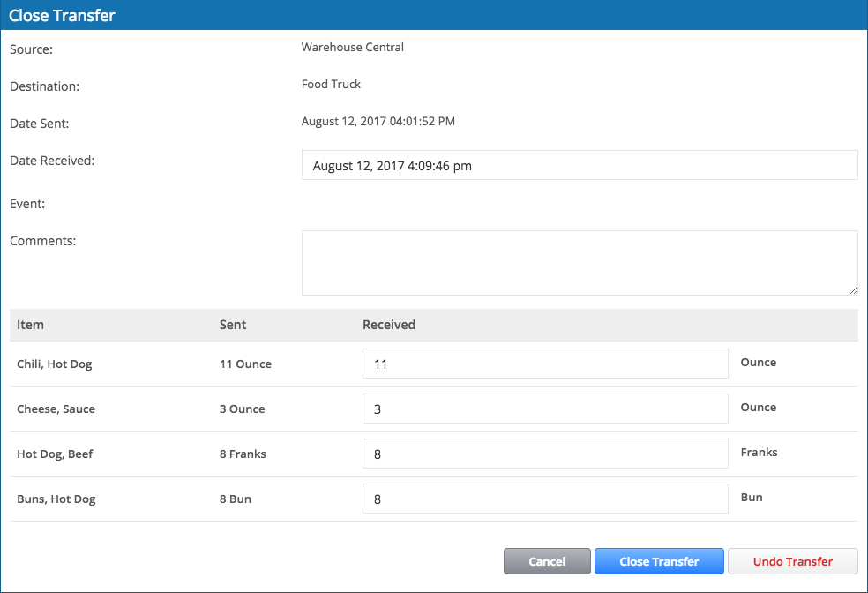Click the Date Sent timestamp value
This screenshot has height=593, width=868.
point(378,121)
